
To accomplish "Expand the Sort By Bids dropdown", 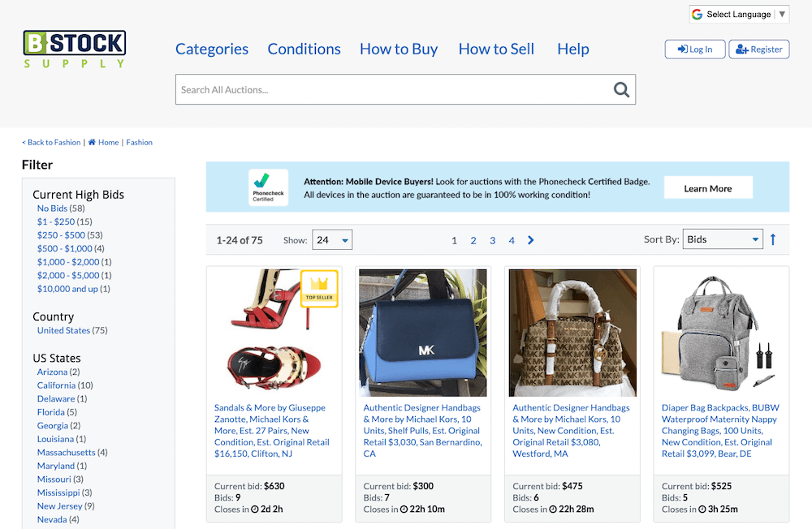I will click(723, 239).
